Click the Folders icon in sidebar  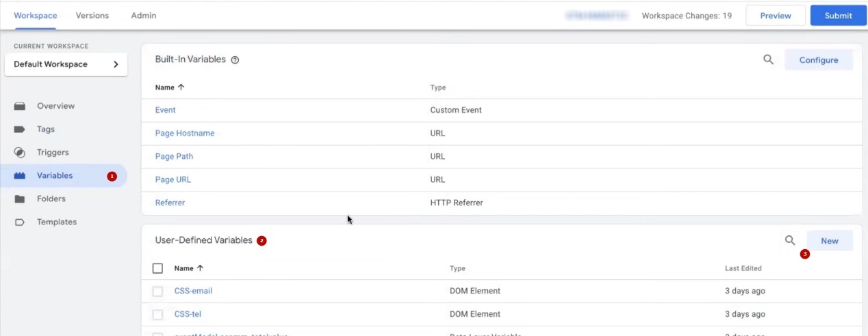(20, 199)
